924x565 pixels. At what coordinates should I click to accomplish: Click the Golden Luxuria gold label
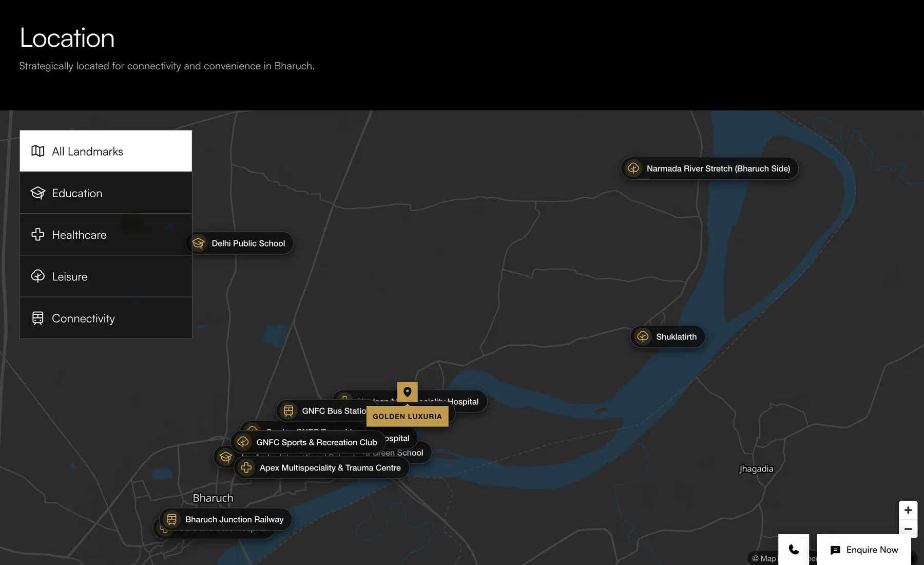(408, 417)
